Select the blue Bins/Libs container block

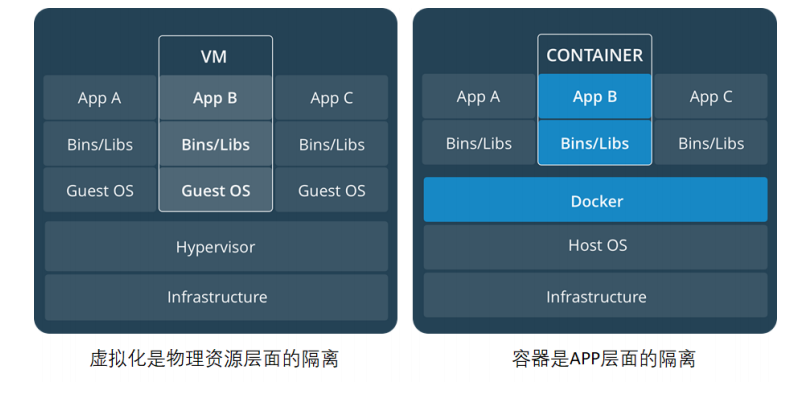point(594,142)
